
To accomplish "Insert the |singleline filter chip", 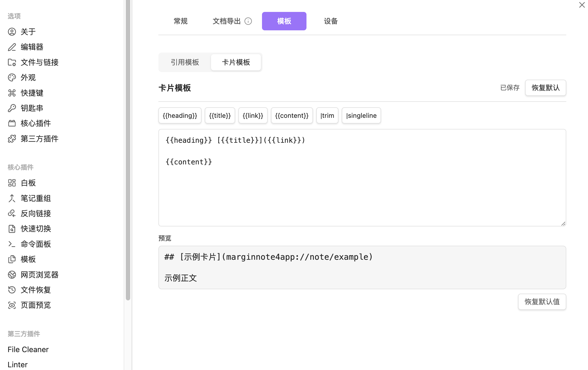I will pyautogui.click(x=361, y=115).
